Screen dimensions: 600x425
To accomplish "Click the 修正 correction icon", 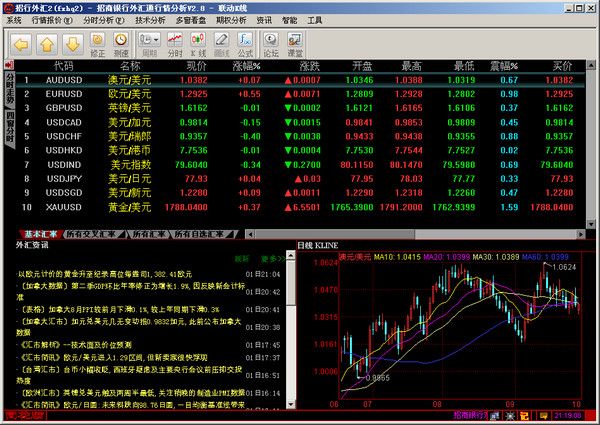I will [98, 45].
